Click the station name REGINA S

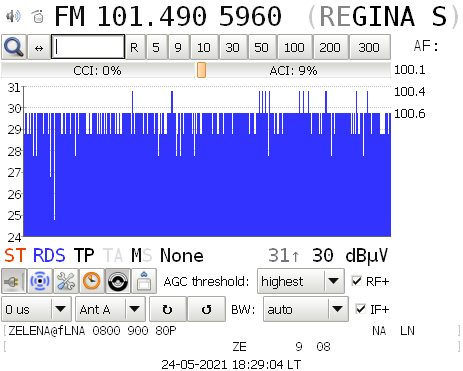coord(383,16)
